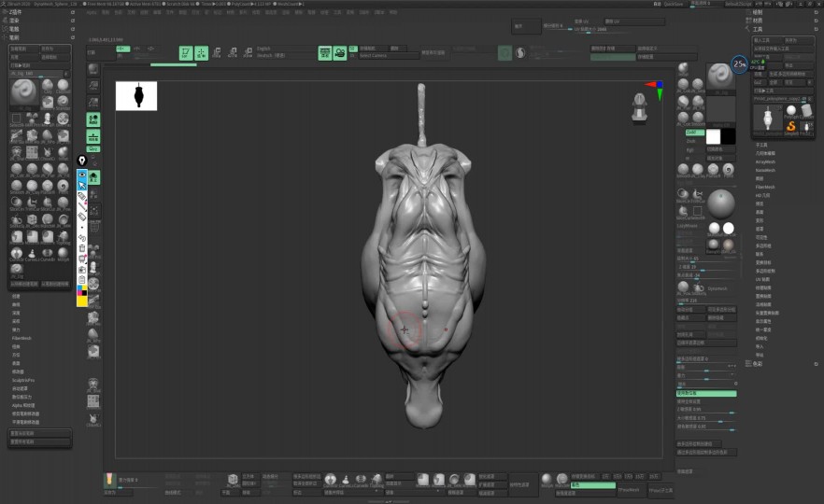Toggle the green tablet pressure bar on right

pyautogui.click(x=706, y=393)
